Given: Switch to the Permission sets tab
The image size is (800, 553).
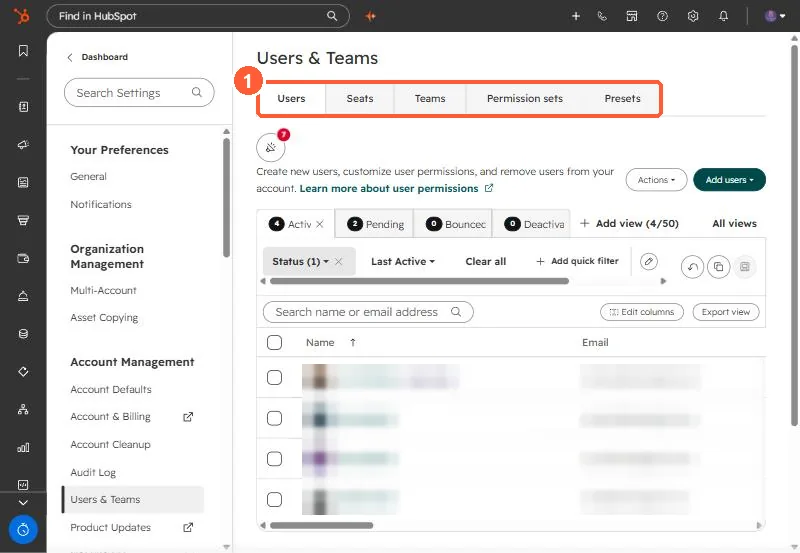Looking at the screenshot, I should tap(524, 98).
